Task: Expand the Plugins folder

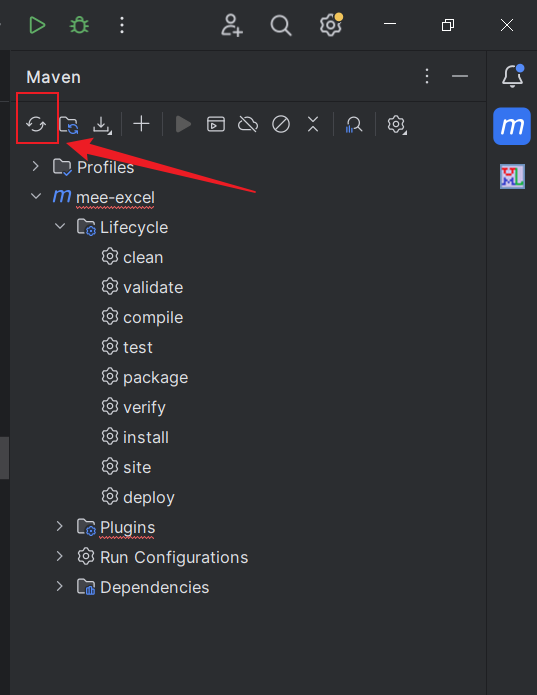Action: tap(60, 526)
